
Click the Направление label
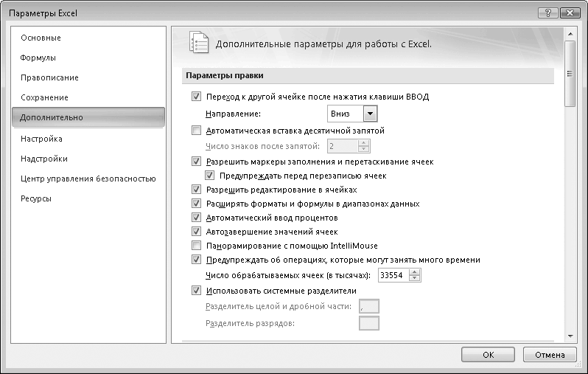(x=233, y=114)
